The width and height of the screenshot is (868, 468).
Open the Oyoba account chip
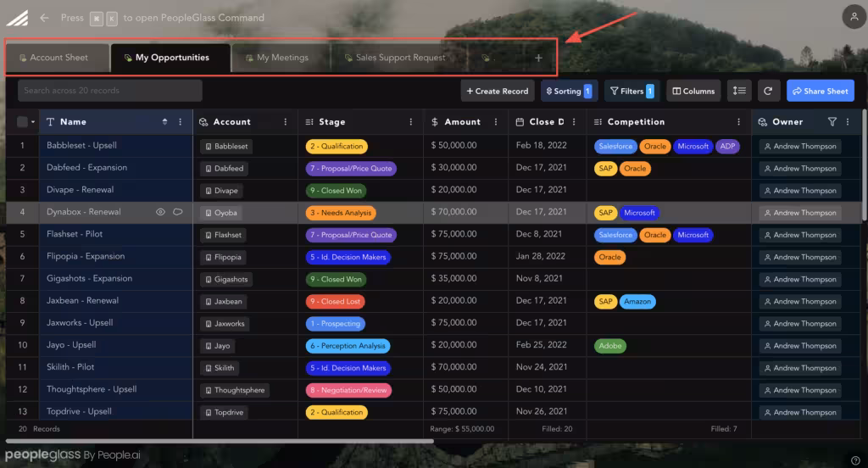pos(221,213)
